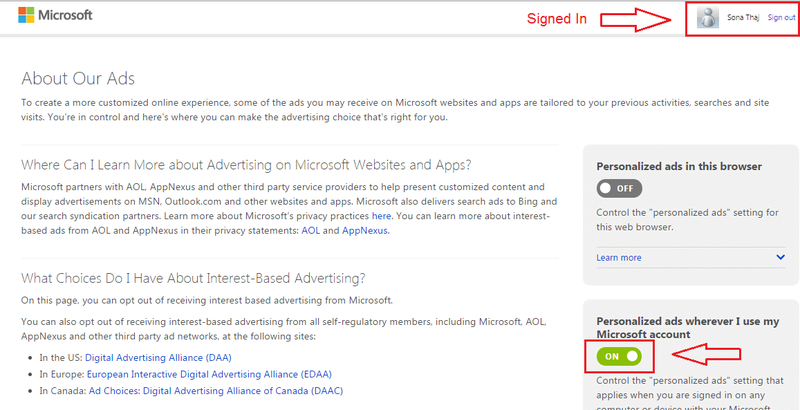This screenshot has width=800, height=410.
Task: Click 'Personalized ads in this browser' panel title
Action: 679,166
